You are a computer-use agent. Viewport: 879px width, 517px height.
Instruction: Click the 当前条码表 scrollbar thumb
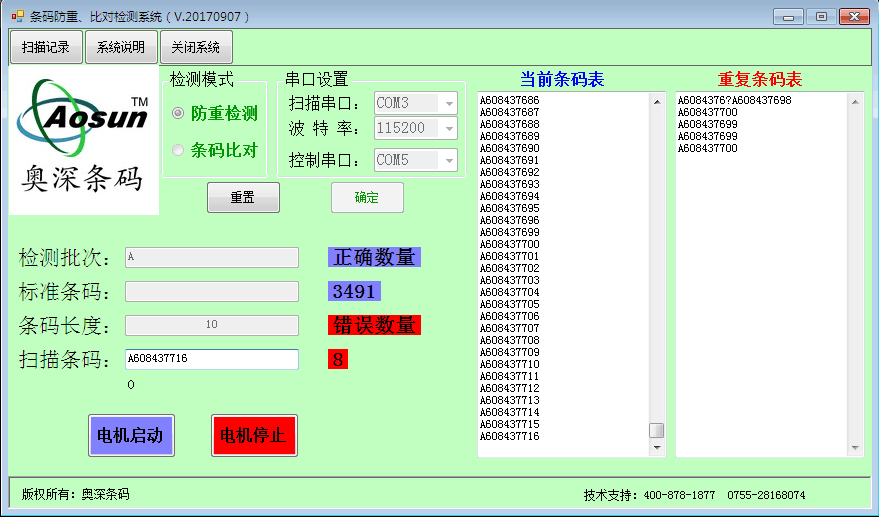point(657,430)
